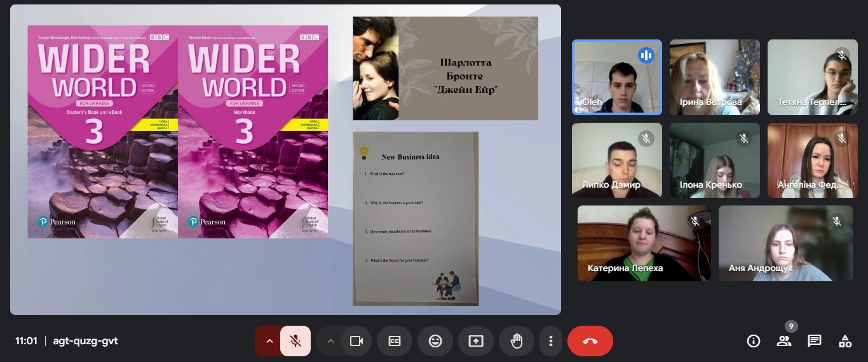The width and height of the screenshot is (868, 362).
Task: Click muted mic icon on Тетяна's tile
Action: [x=842, y=55]
